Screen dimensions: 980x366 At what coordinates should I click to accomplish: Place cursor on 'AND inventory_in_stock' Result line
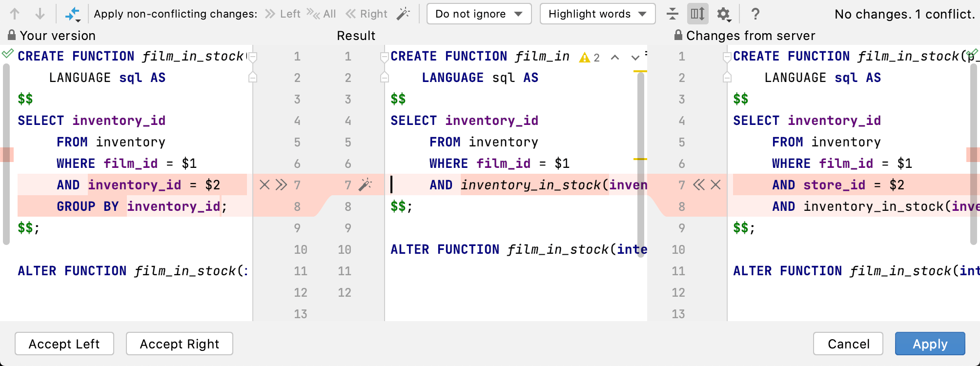[538, 185]
